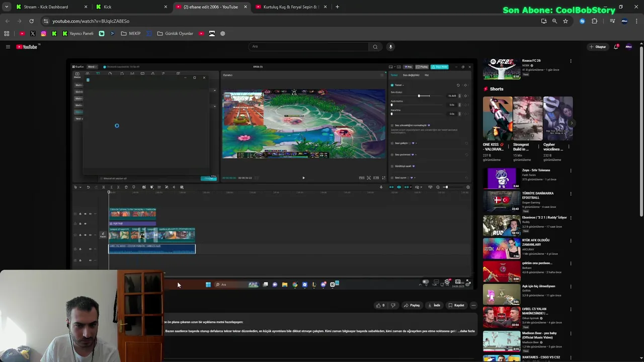The image size is (644, 362).
Task: Open YouTube player settings gear
Action: [x=447, y=282]
